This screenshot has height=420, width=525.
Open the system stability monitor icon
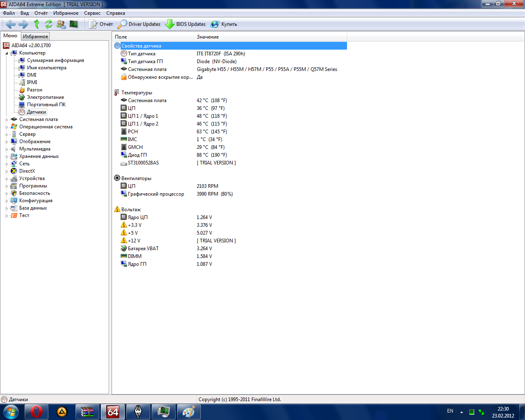(x=74, y=24)
